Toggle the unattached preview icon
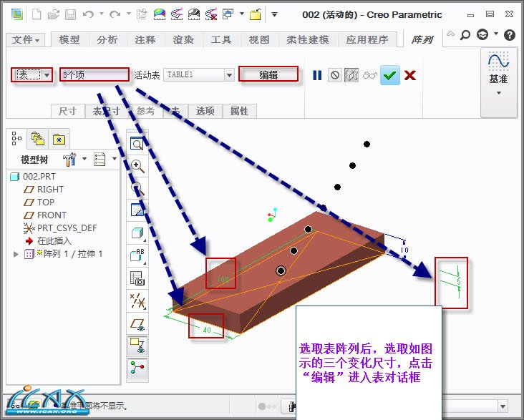Viewport: 524px width, 420px height. (351, 75)
